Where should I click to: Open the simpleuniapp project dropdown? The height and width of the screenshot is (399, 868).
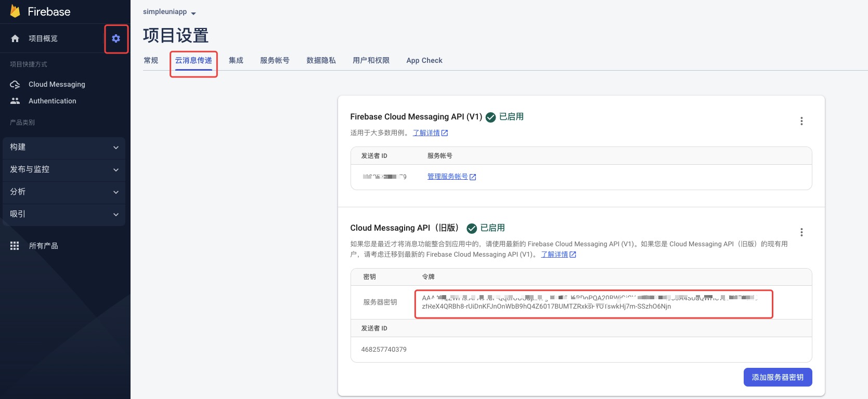(x=170, y=12)
